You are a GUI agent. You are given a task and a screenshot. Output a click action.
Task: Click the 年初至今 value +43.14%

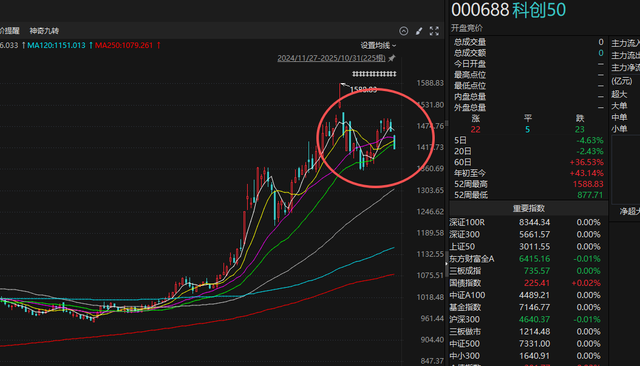[587, 173]
